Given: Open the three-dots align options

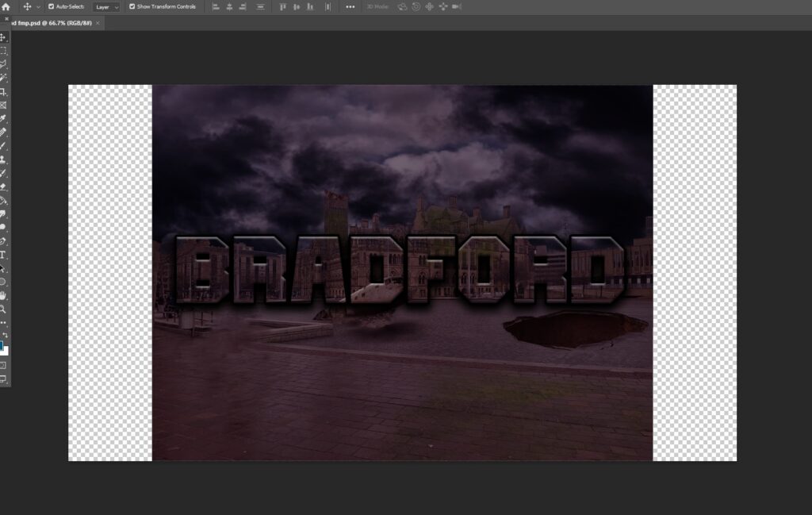Looking at the screenshot, I should (x=350, y=6).
